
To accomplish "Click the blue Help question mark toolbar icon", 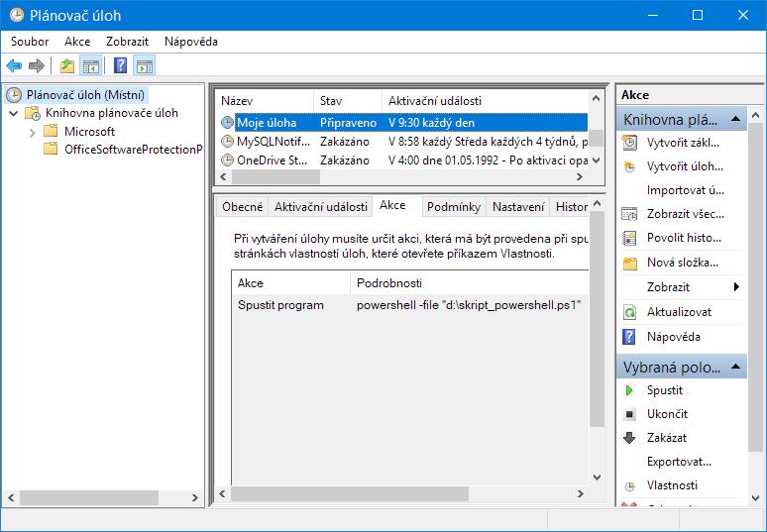I will tap(120, 66).
